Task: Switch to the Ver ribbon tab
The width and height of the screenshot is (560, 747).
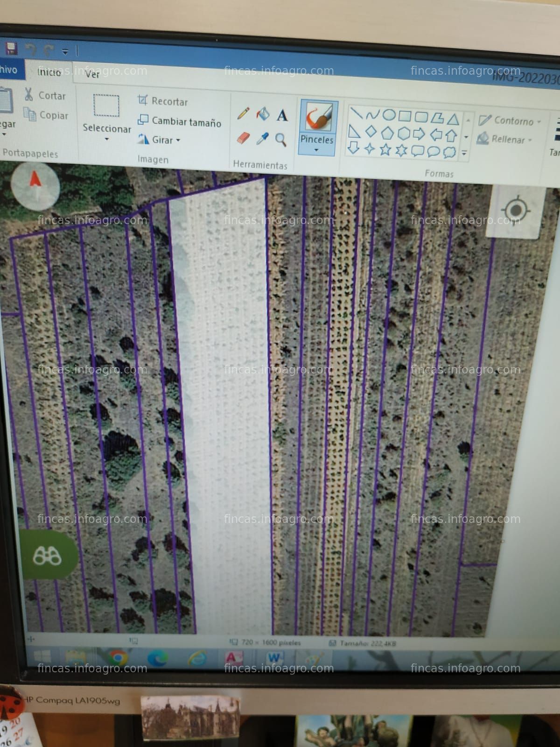Action: 92,74
